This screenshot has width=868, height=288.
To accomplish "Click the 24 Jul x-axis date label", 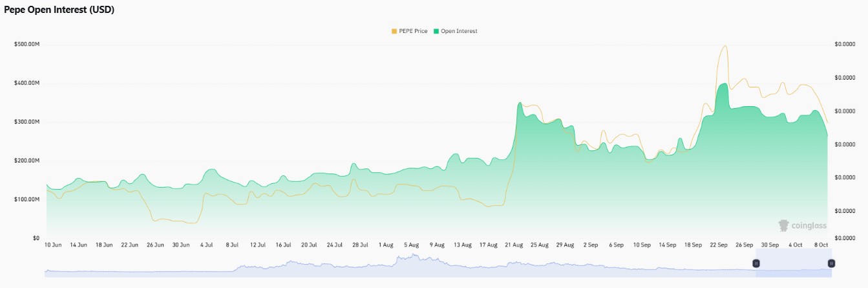I will pos(334,245).
